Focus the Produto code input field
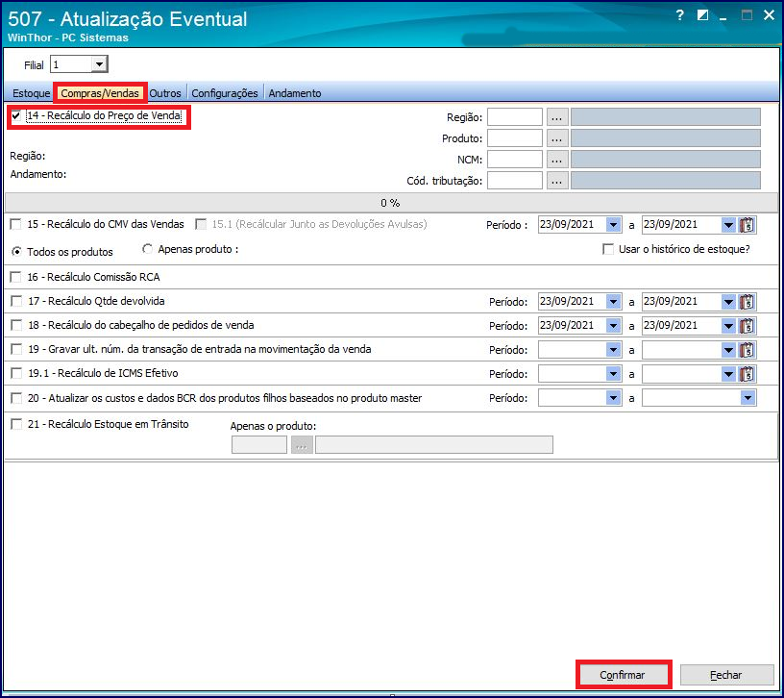Viewport: 784px width, 698px height. [x=515, y=138]
